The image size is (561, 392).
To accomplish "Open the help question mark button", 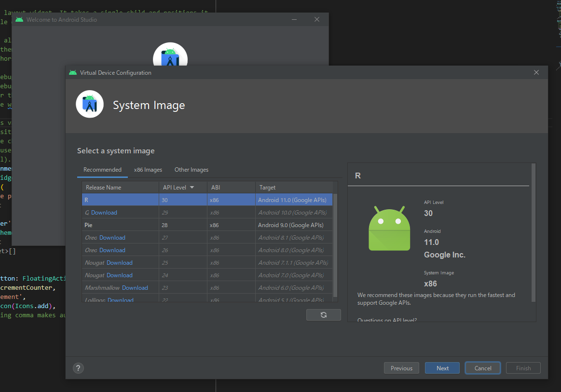I will [x=78, y=368].
